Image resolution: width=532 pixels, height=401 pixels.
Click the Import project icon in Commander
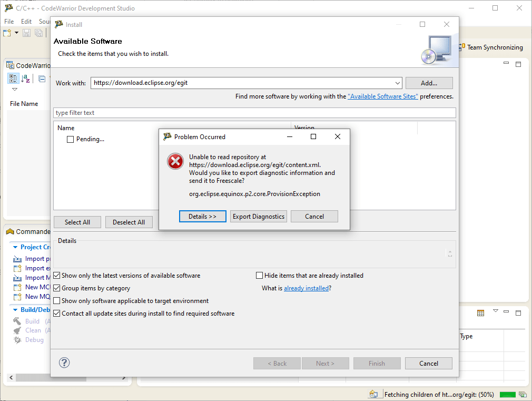17,259
